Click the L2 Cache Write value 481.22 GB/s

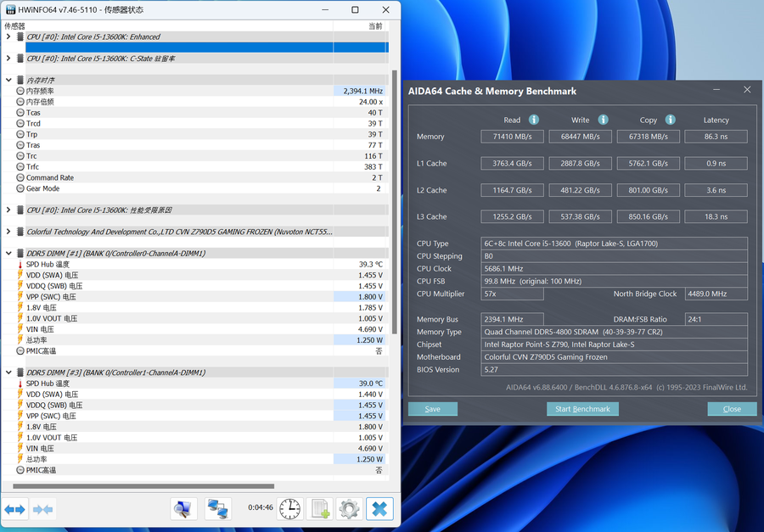click(x=581, y=191)
